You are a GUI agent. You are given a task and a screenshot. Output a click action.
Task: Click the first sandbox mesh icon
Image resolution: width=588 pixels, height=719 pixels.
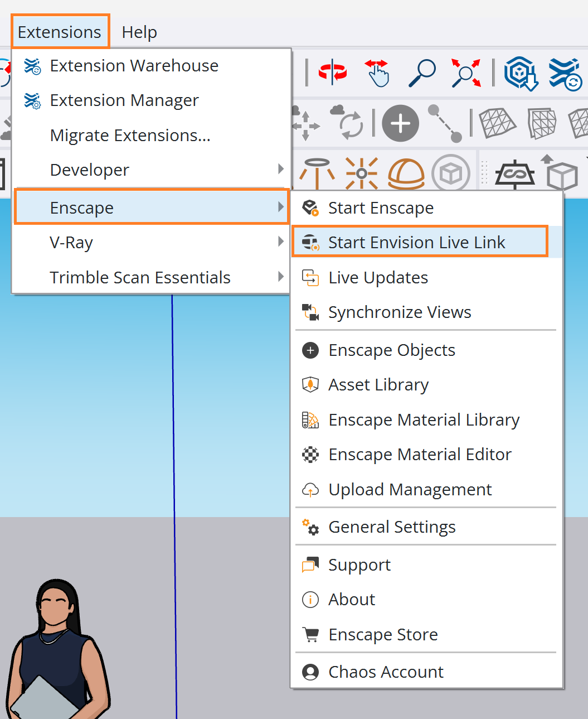pyautogui.click(x=497, y=123)
